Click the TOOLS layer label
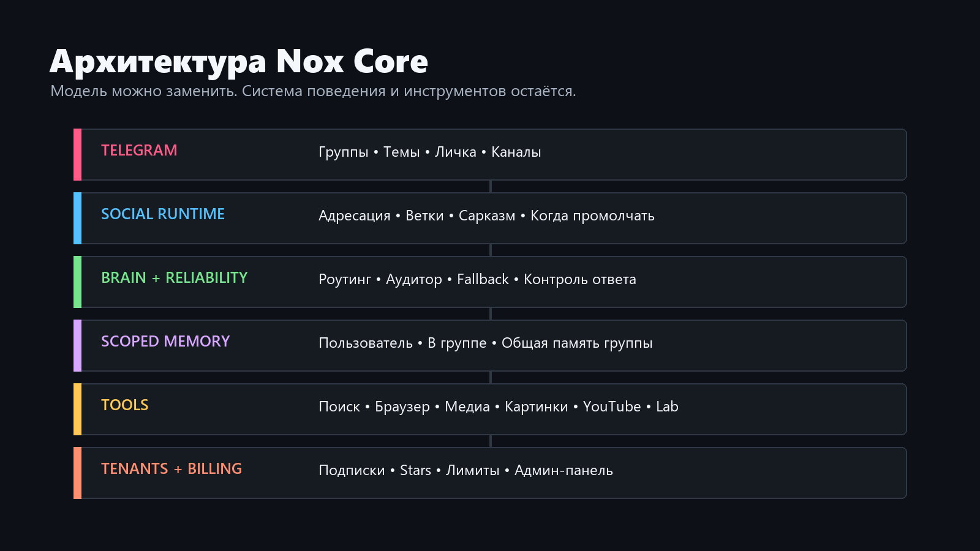This screenshot has width=980, height=551. point(125,405)
